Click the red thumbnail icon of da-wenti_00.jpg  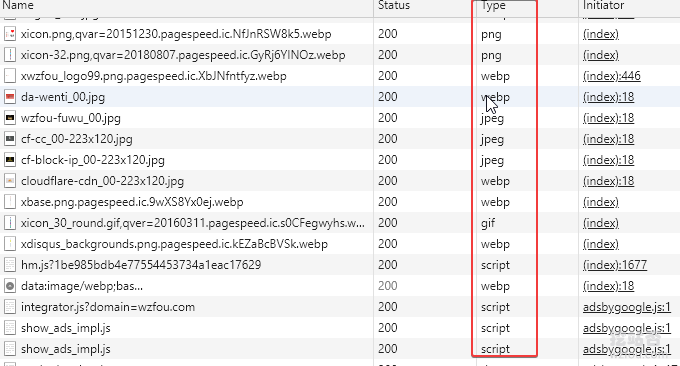click(10, 97)
